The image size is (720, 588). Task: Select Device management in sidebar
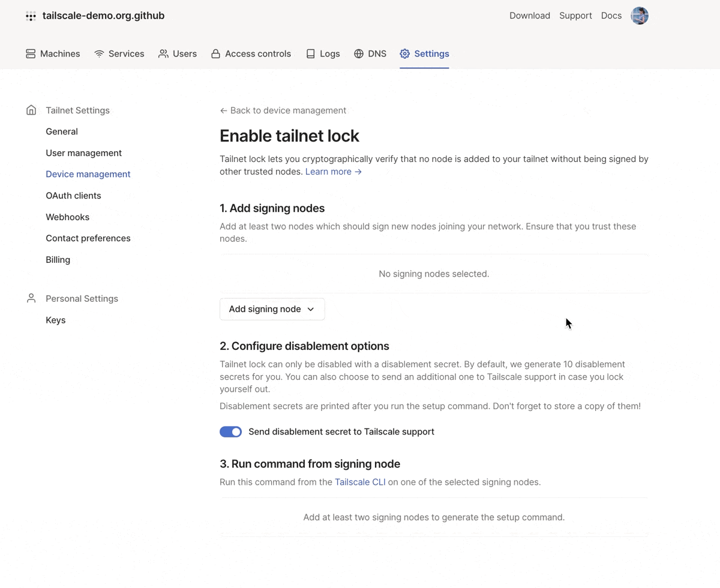click(x=88, y=174)
